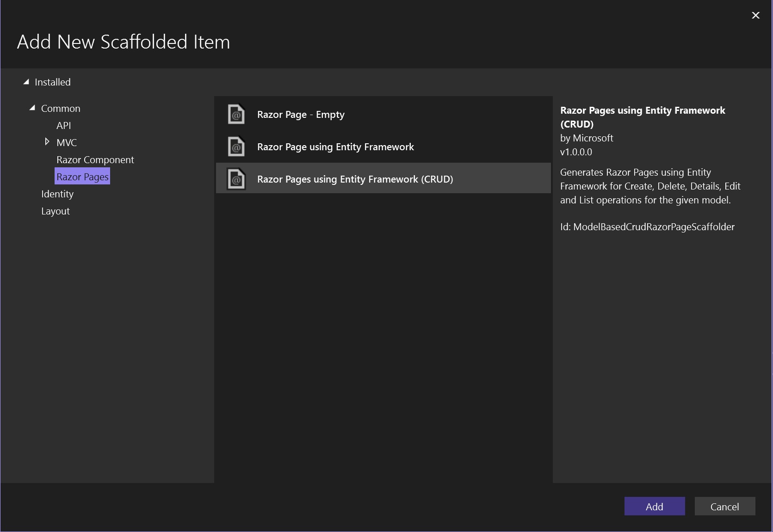Image resolution: width=773 pixels, height=532 pixels.
Task: Expand the MVC node arrow
Action: coord(47,142)
